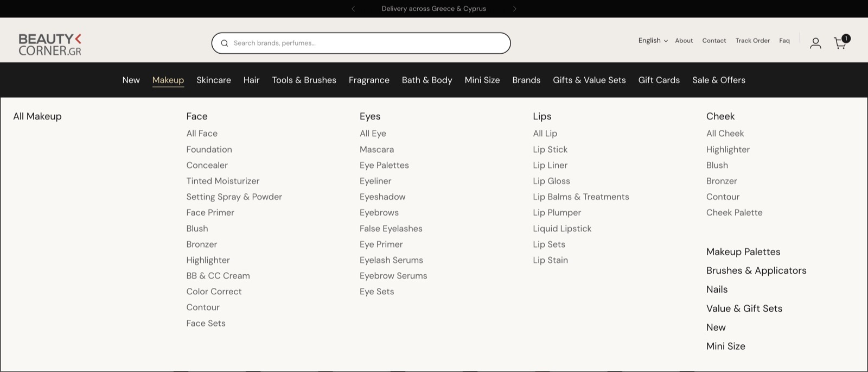Image resolution: width=868 pixels, height=372 pixels.
Task: Open Value & Gift Sets link
Action: pos(744,308)
